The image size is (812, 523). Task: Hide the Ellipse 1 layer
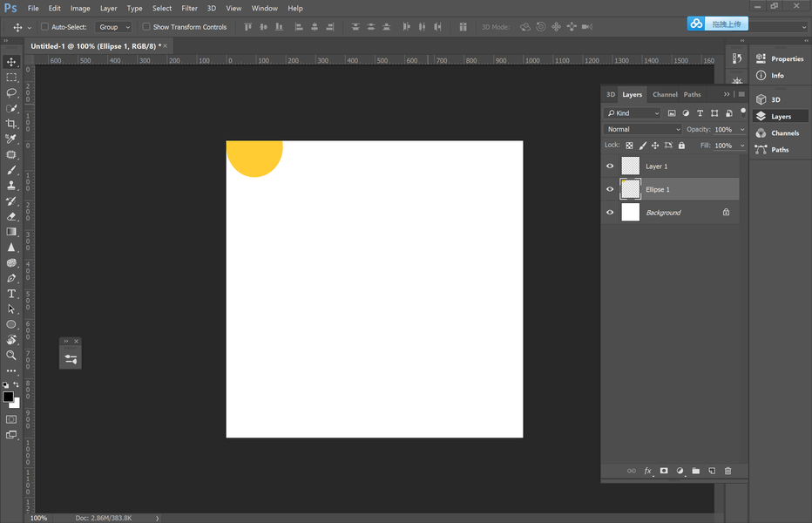[x=610, y=189]
